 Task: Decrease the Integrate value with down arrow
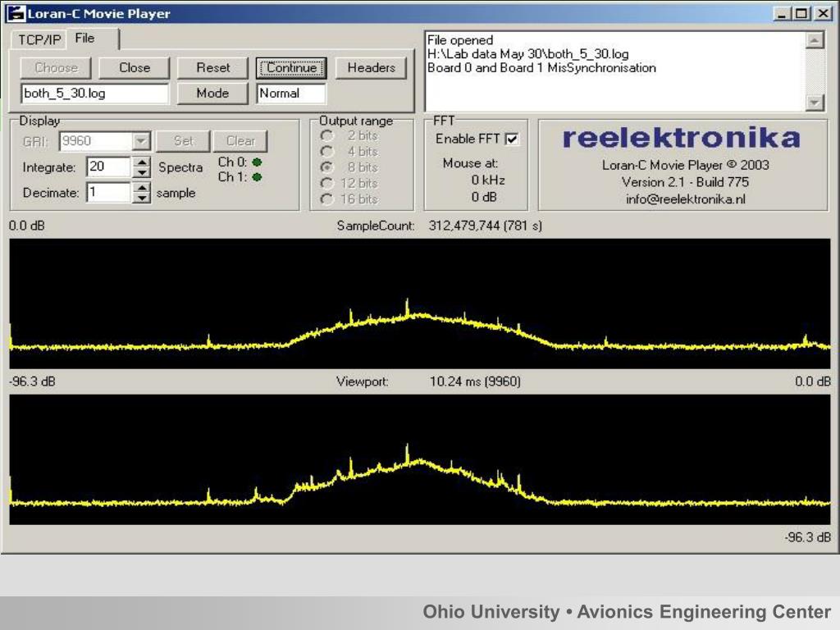[141, 172]
